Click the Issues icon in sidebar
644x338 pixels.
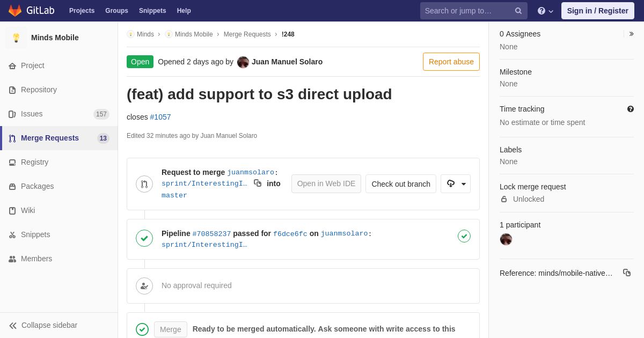coord(12,114)
